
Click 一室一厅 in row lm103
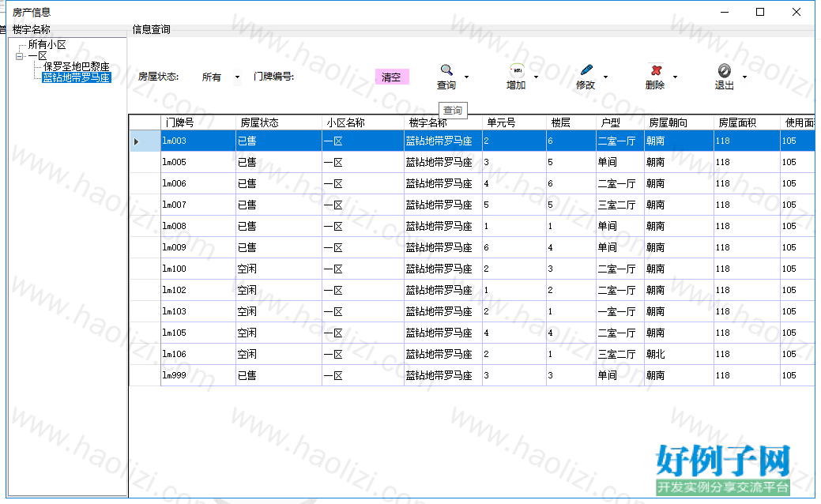pos(620,311)
